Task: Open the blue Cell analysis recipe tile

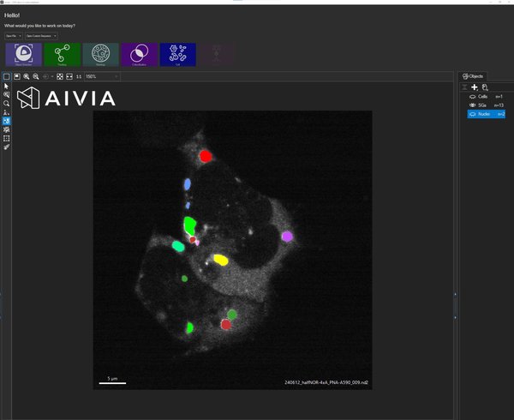Action: click(x=178, y=55)
